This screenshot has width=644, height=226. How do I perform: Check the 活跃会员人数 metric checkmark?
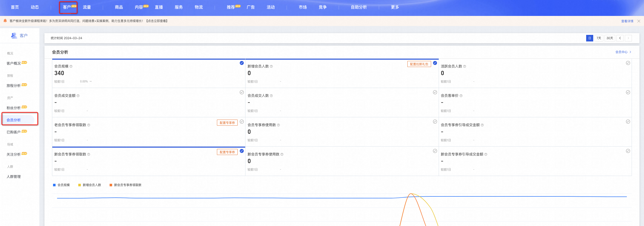click(x=628, y=63)
